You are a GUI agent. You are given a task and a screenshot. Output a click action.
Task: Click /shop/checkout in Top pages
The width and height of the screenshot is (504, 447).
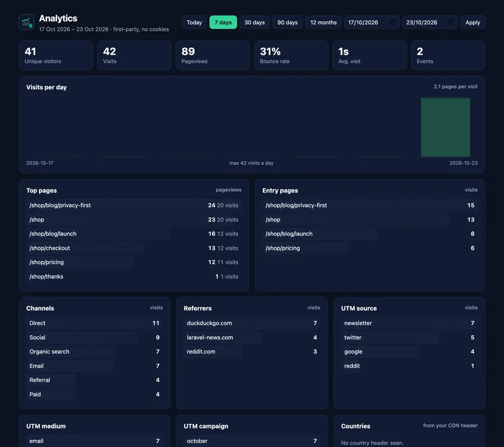click(134, 248)
